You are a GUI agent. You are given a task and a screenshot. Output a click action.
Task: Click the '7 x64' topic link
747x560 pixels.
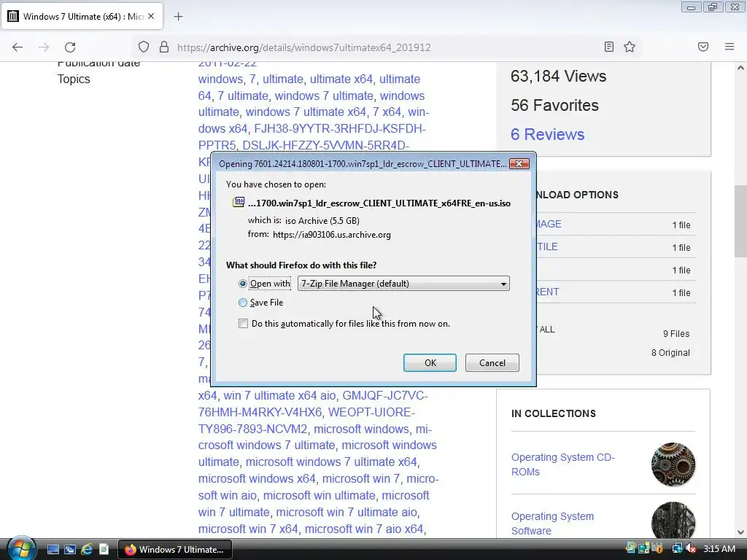(387, 112)
